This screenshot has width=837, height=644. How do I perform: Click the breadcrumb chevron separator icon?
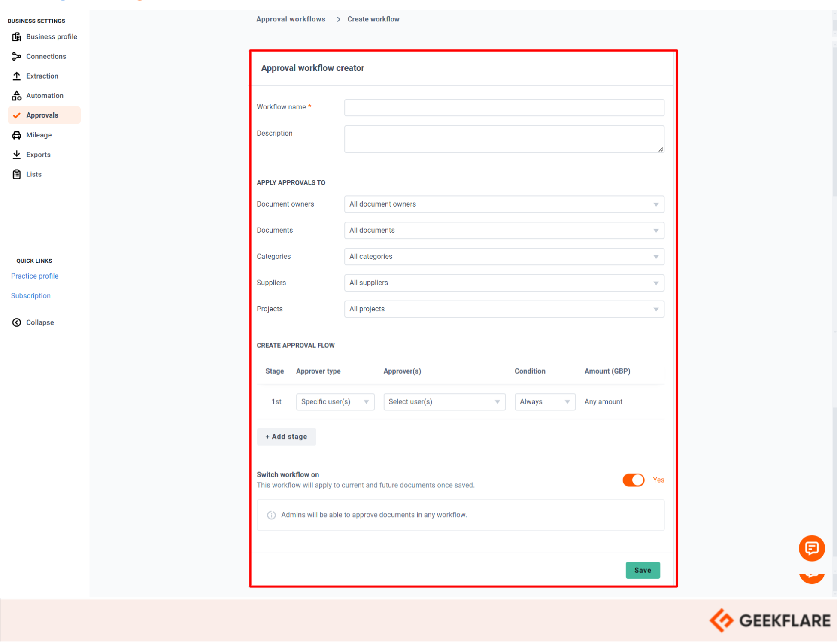(x=338, y=19)
